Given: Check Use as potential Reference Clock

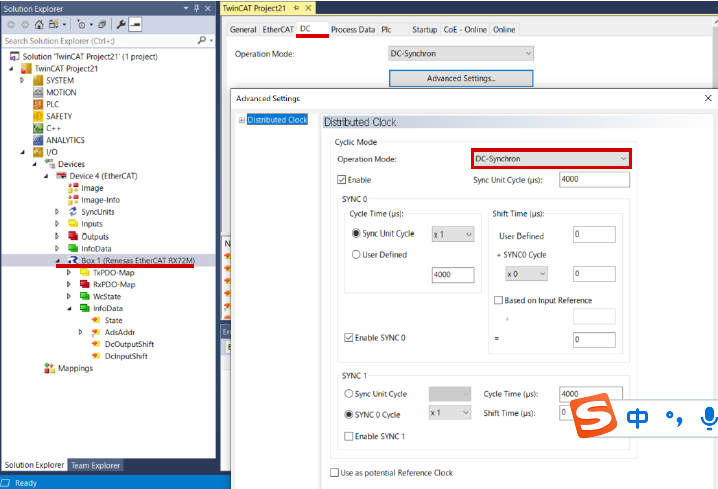Looking at the screenshot, I should point(334,472).
